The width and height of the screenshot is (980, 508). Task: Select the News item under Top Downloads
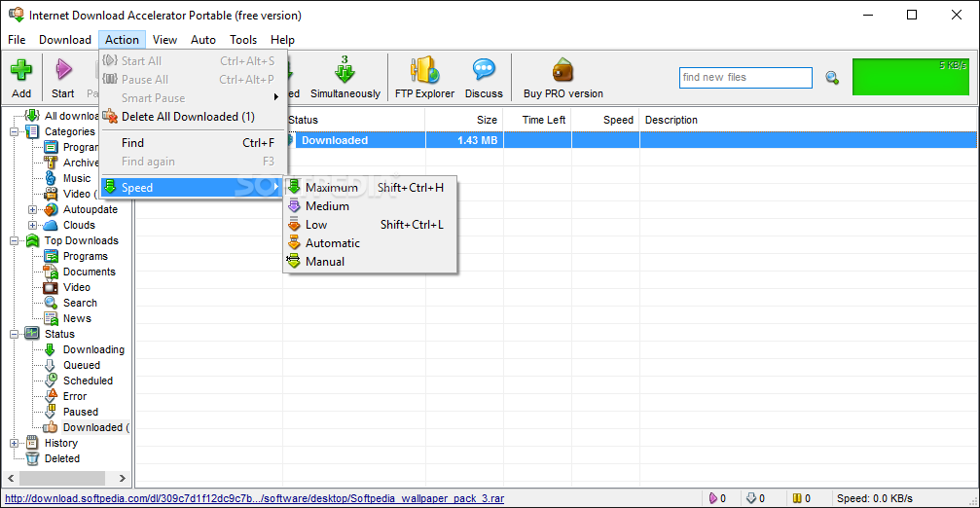click(77, 318)
